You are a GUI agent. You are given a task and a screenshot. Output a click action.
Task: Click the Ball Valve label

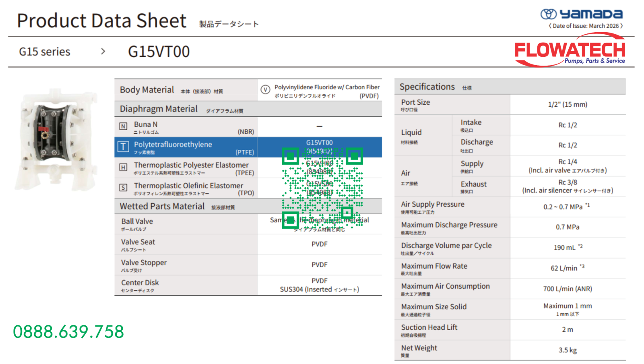[x=137, y=221]
